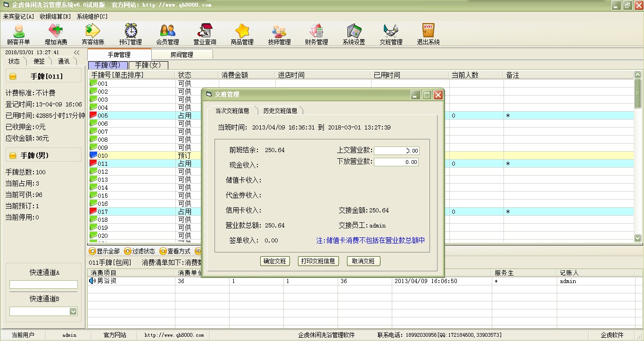Screen dimensions: 644x341
Task: Click the 确定交班 button
Action: point(275,261)
